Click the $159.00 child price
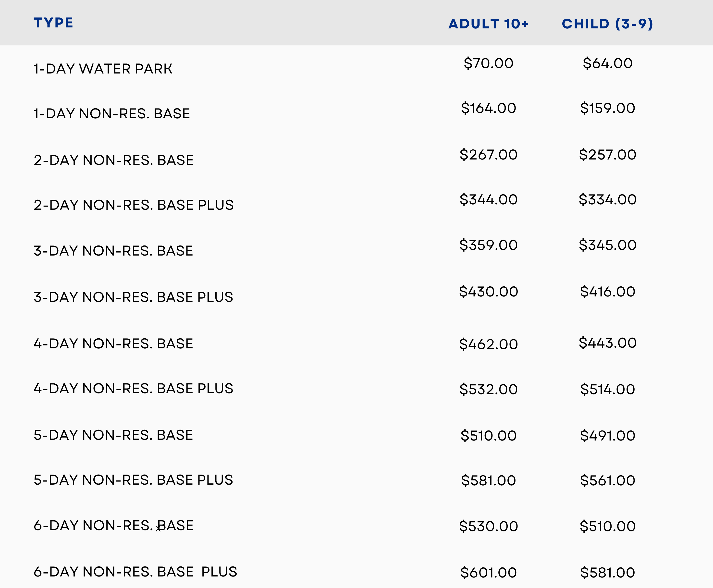Image resolution: width=713 pixels, height=588 pixels. [x=607, y=108]
